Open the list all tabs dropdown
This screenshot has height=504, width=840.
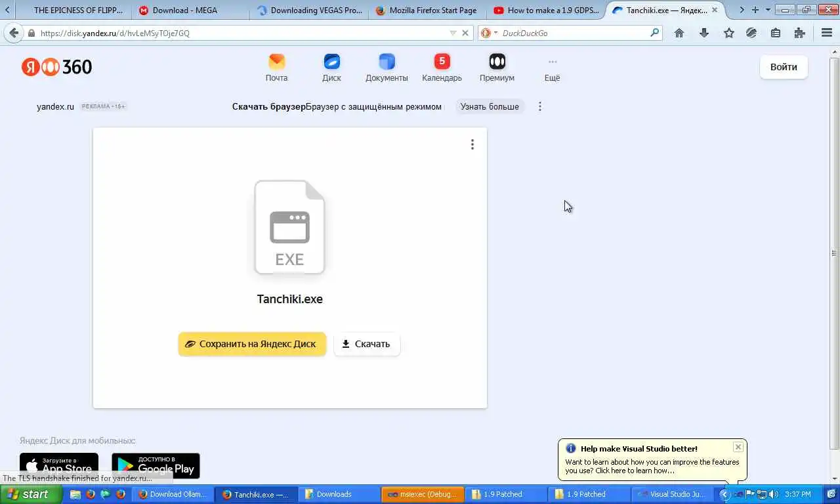click(768, 10)
